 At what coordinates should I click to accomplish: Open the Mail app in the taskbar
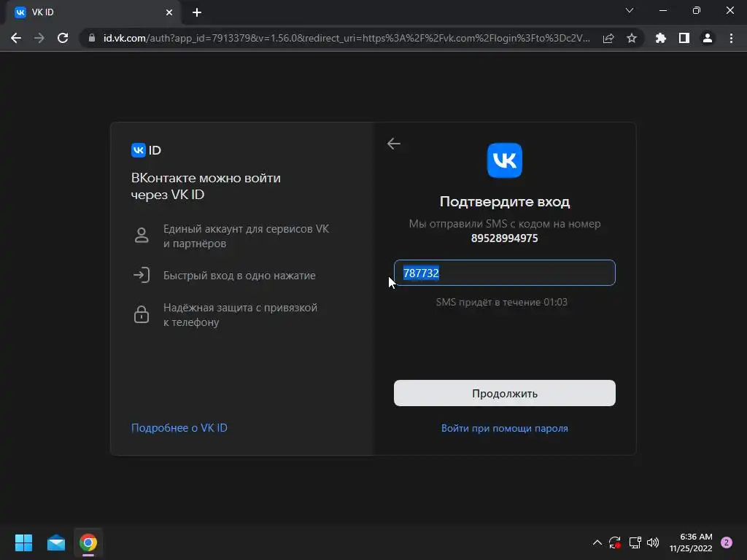coord(56,542)
